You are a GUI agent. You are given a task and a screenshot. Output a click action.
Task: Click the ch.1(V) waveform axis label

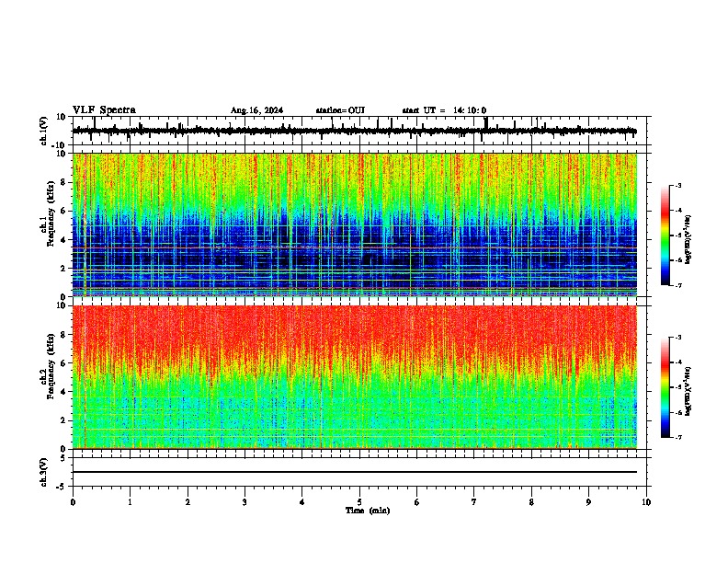click(x=44, y=131)
